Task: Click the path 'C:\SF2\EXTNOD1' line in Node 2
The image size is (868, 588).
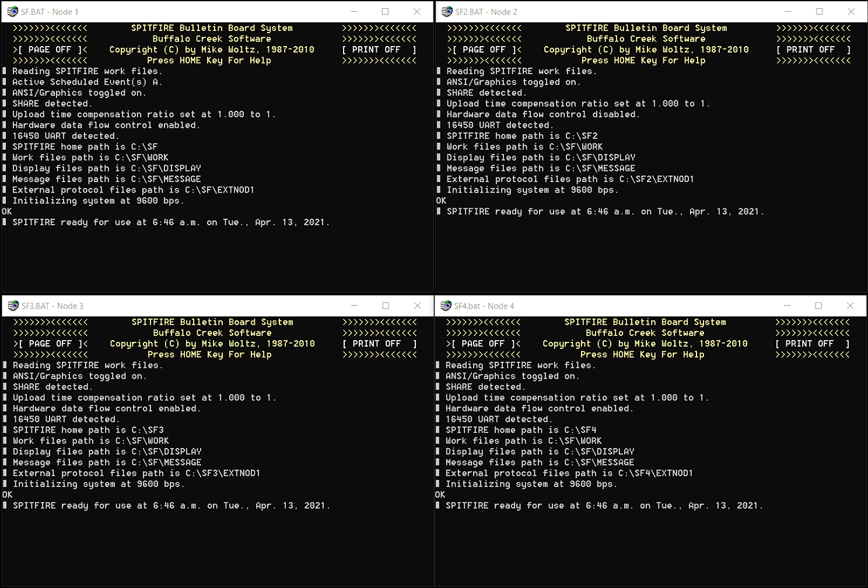Action: (570, 179)
